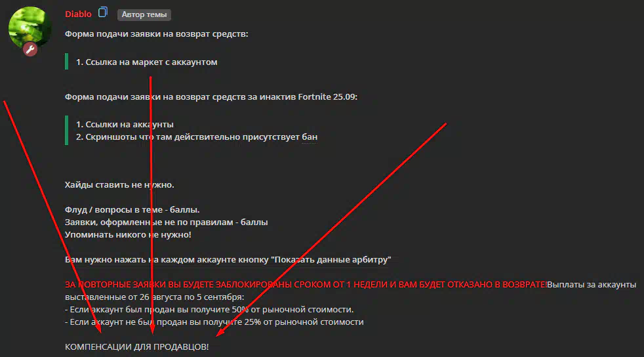Click the wrench badge on the avatar
Viewport: 644px width, 357px height.
click(x=30, y=50)
